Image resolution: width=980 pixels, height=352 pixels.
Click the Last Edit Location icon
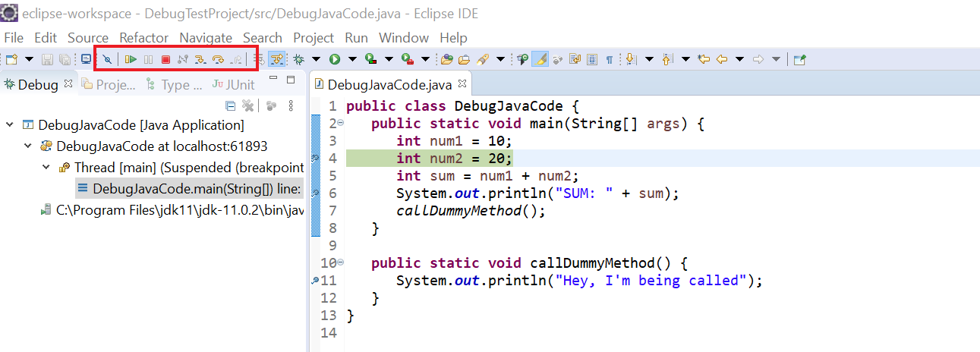click(704, 58)
